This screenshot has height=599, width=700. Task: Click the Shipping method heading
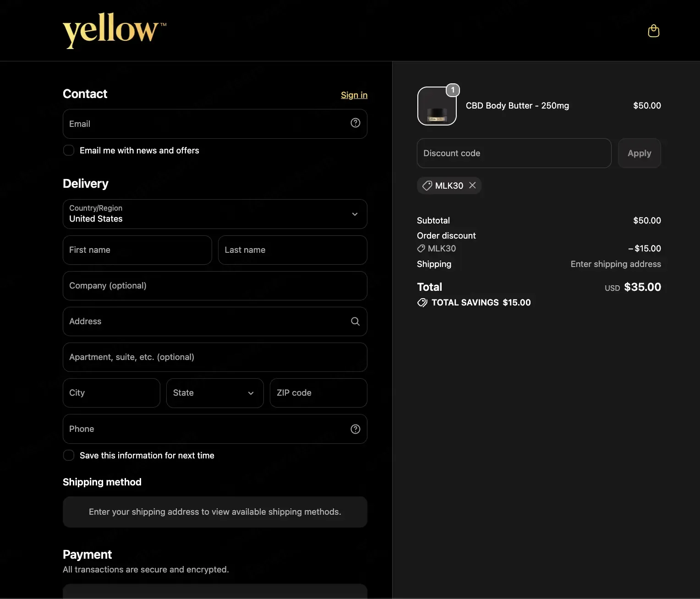[x=102, y=482]
